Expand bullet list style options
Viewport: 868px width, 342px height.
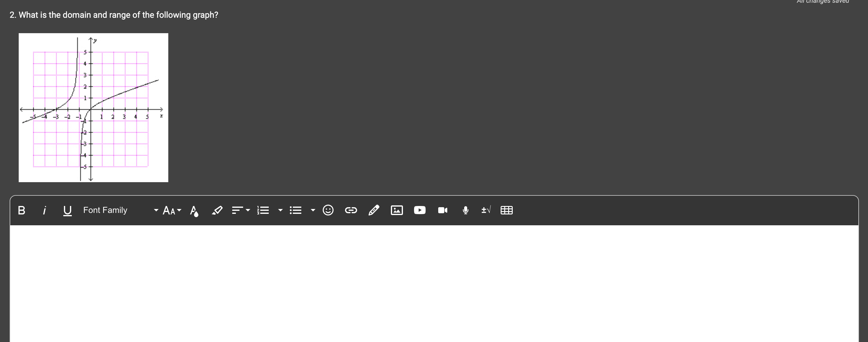[x=313, y=210]
